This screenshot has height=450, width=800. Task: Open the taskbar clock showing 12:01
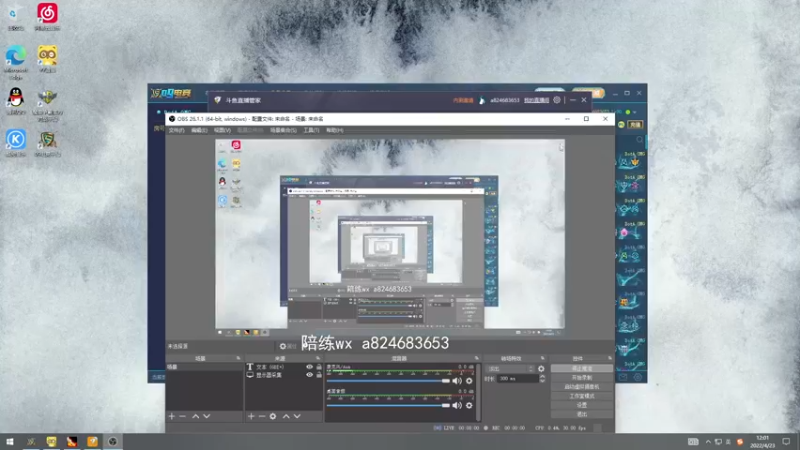pyautogui.click(x=762, y=441)
